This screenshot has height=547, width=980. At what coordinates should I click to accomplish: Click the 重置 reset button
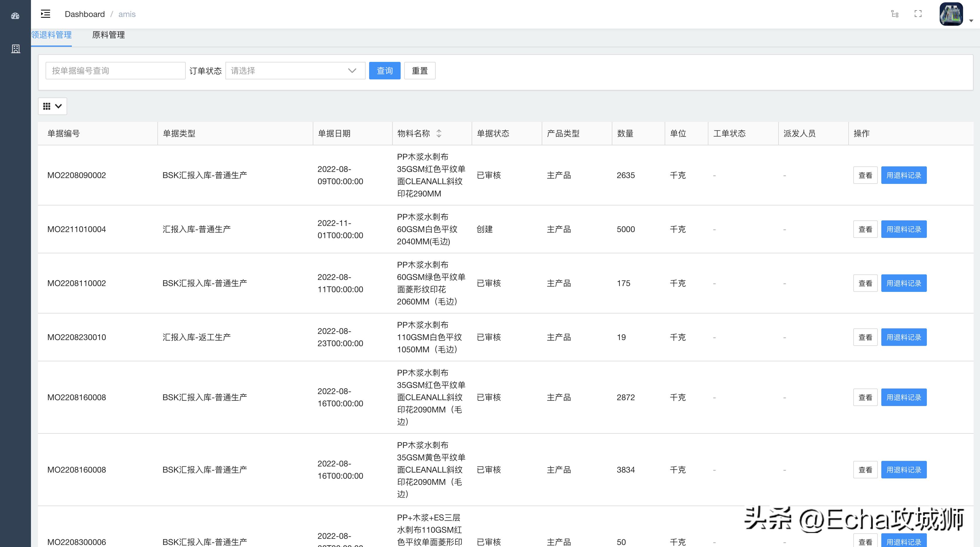(420, 70)
